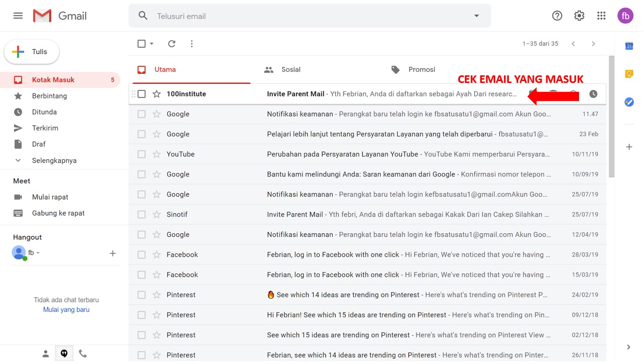
Task: Refresh the inbox with the reload icon
Action: (x=172, y=44)
